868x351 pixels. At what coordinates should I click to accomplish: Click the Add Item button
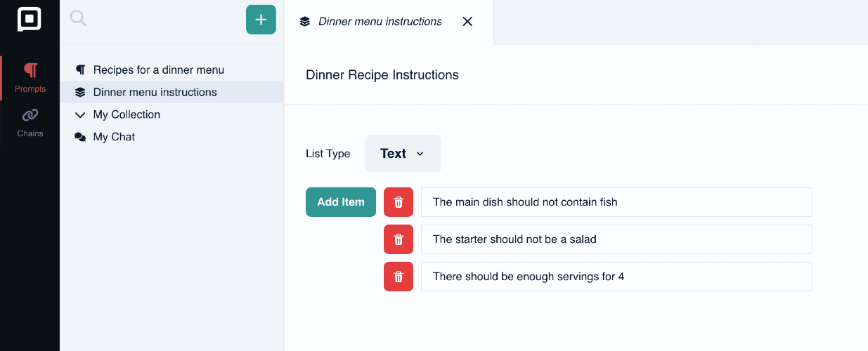tap(341, 202)
